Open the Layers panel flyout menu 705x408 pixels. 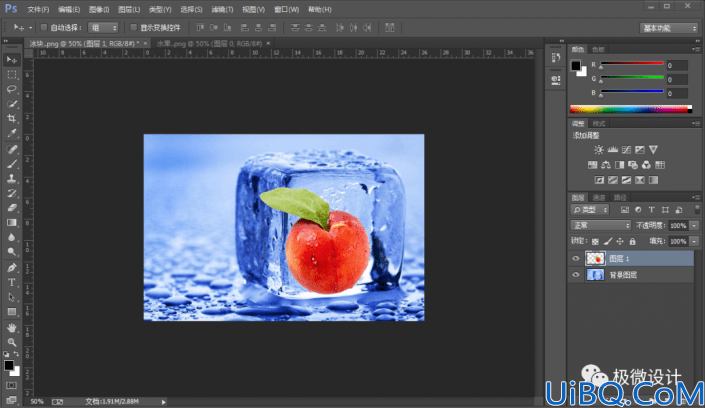point(696,197)
